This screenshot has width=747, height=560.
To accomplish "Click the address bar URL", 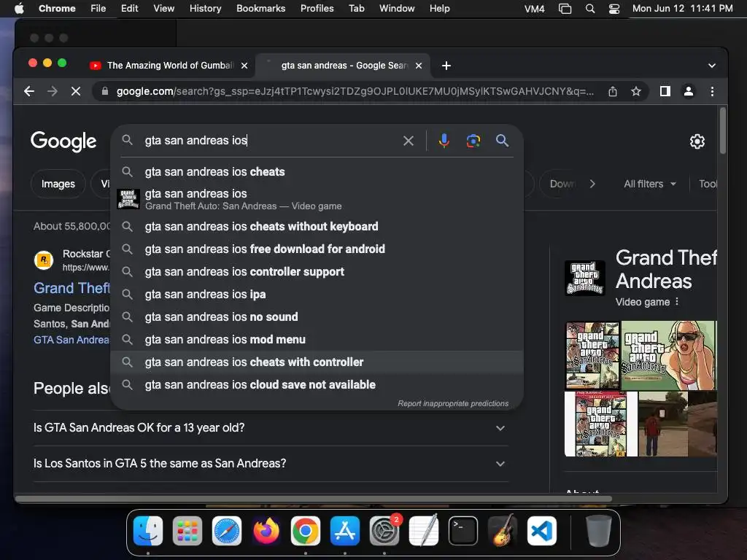I will 355,91.
